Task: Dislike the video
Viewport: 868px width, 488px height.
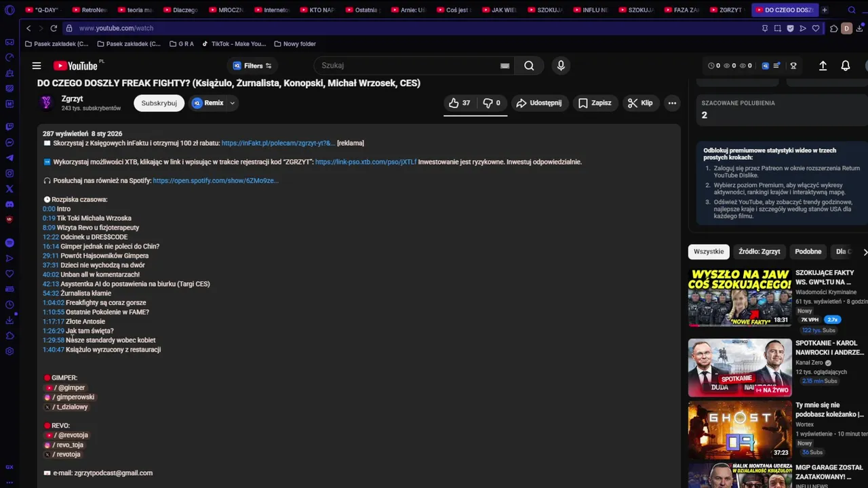Action: [492, 103]
